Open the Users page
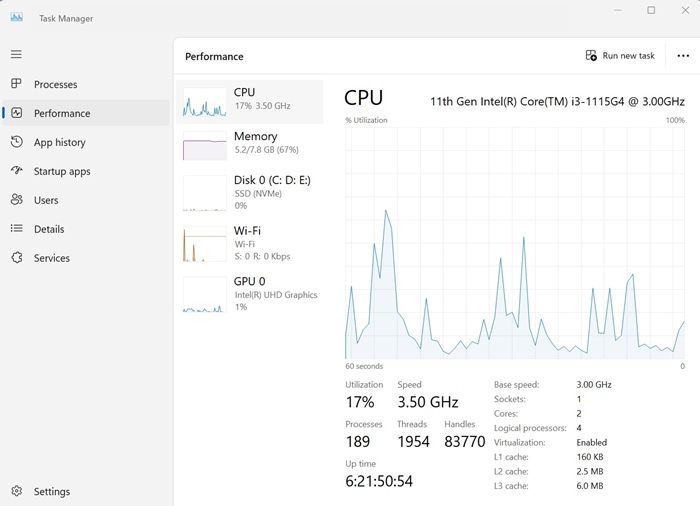This screenshot has height=506, width=700. coord(86,200)
